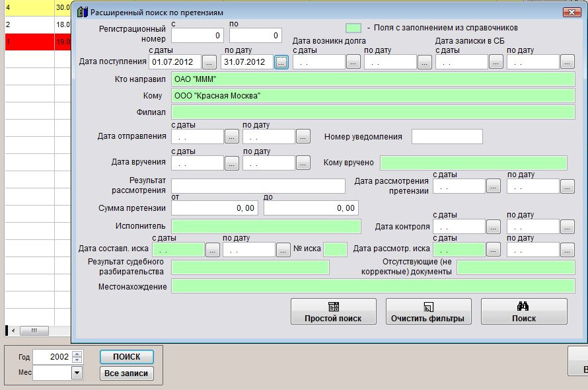Open calendar for Дата рассмотр. иска по дату

(x=568, y=250)
